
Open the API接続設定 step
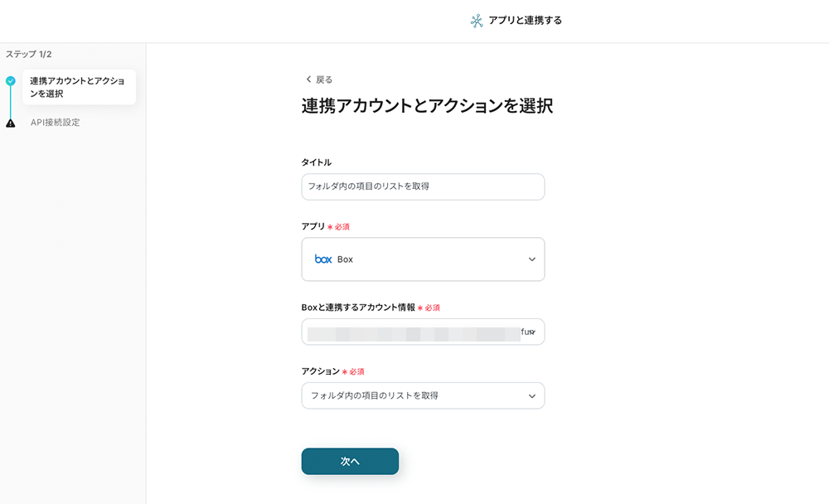coord(56,123)
